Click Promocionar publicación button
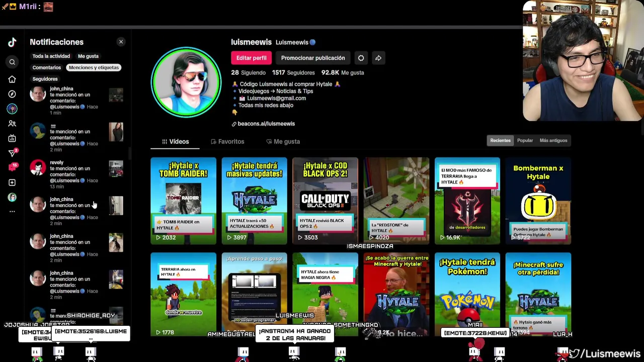Image resolution: width=644 pixels, height=362 pixels. pyautogui.click(x=313, y=58)
